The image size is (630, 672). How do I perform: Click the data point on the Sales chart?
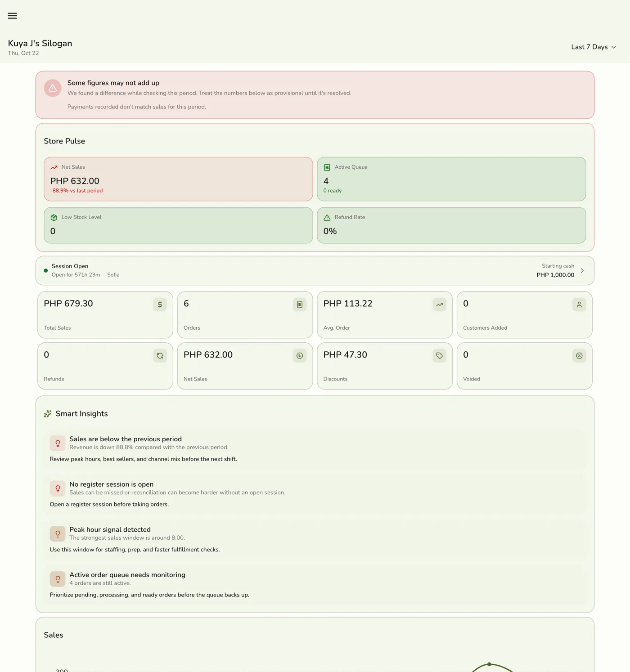[489, 664]
